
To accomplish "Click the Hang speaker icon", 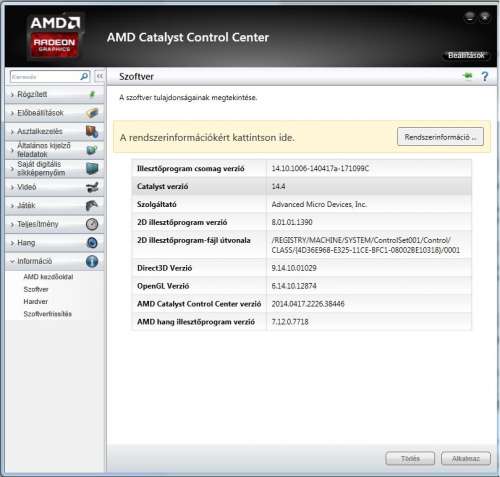I will 92,243.
